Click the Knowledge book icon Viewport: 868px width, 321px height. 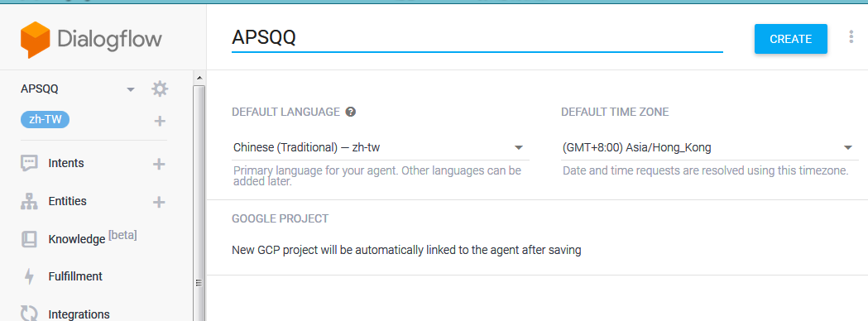(x=29, y=239)
